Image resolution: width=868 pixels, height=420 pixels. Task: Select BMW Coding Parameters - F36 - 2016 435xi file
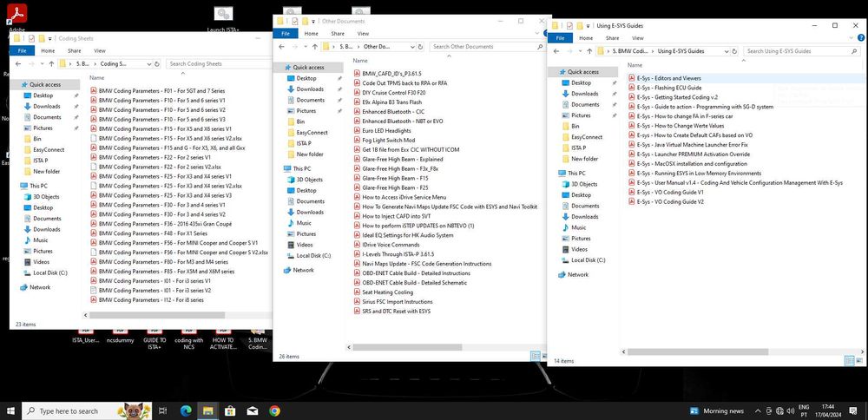[x=161, y=224]
